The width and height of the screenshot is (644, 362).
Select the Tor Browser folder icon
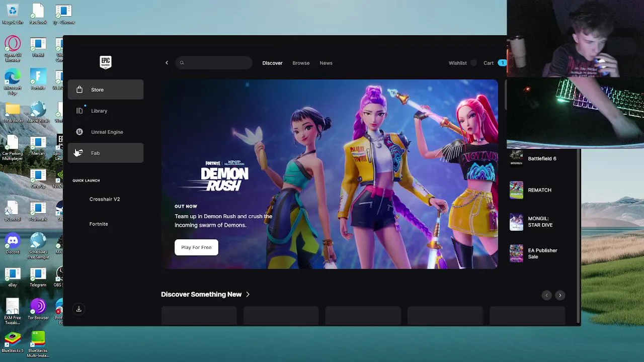coord(13,113)
